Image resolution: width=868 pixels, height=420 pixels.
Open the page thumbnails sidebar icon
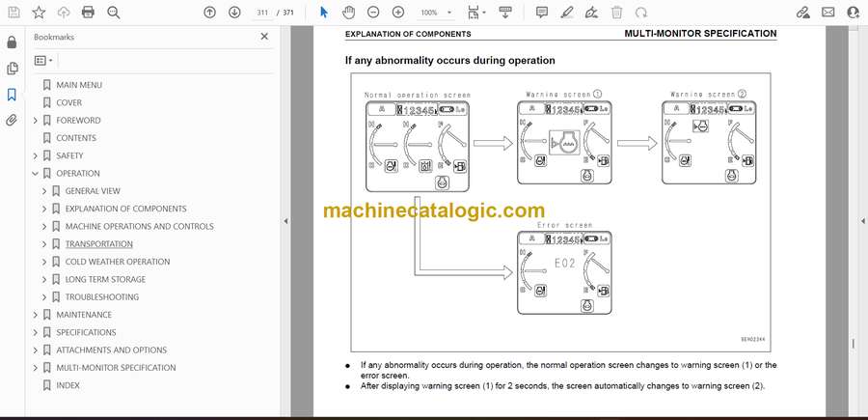click(x=12, y=69)
